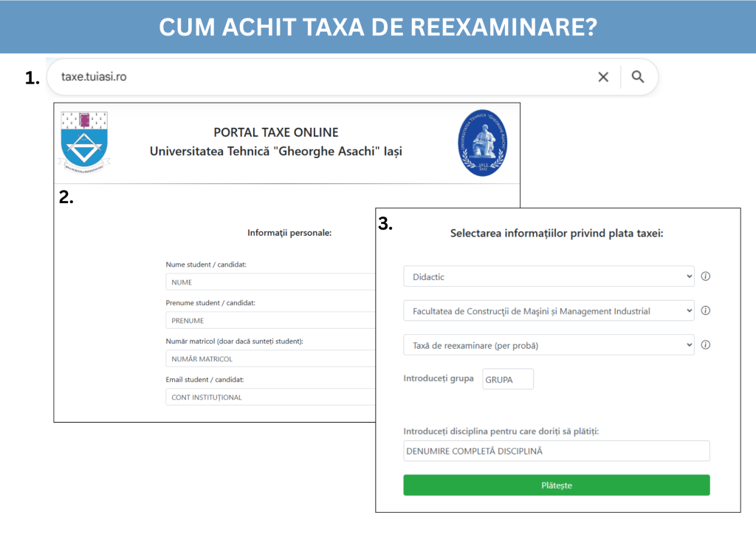Click the Prenume student / candidat field
This screenshot has height=535, width=756.
click(271, 321)
